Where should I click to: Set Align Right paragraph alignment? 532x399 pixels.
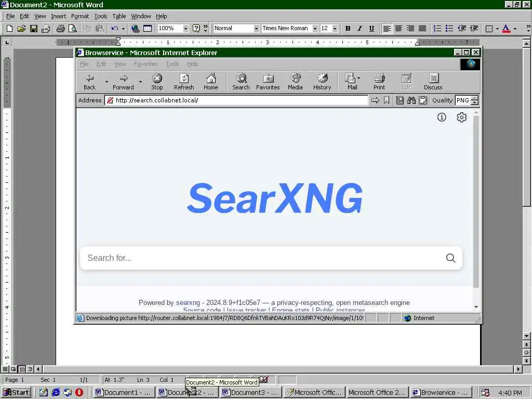pyautogui.click(x=410, y=29)
